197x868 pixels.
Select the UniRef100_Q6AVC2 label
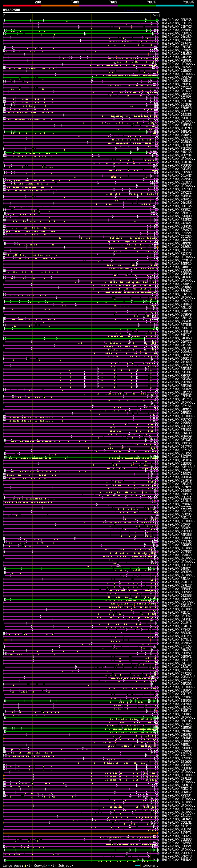(x=177, y=341)
